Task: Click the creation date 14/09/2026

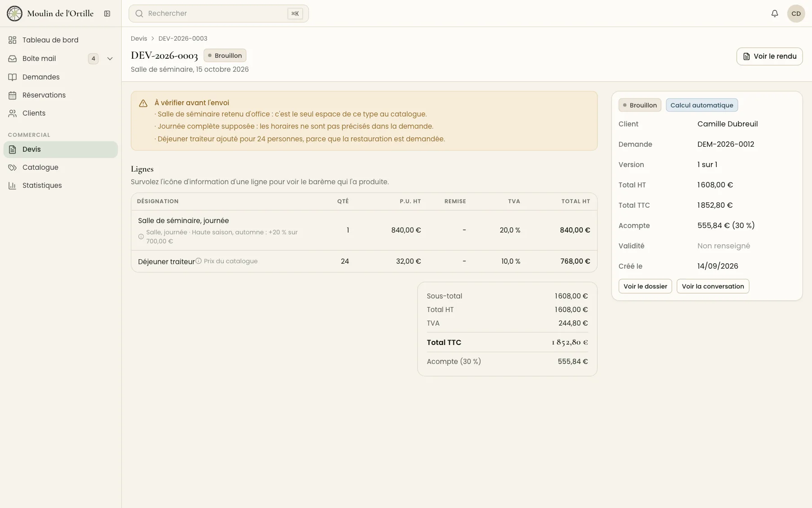Action: [718, 266]
